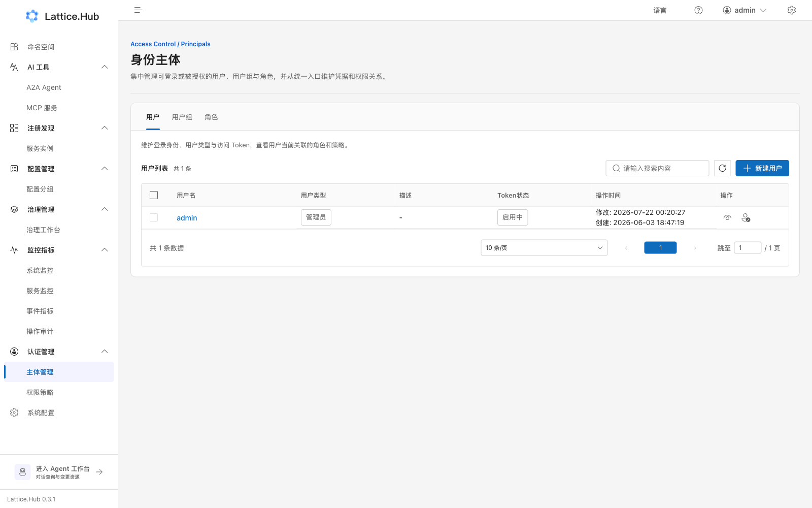
Task: Click the admin user avatar icon in the header
Action: coord(727,10)
